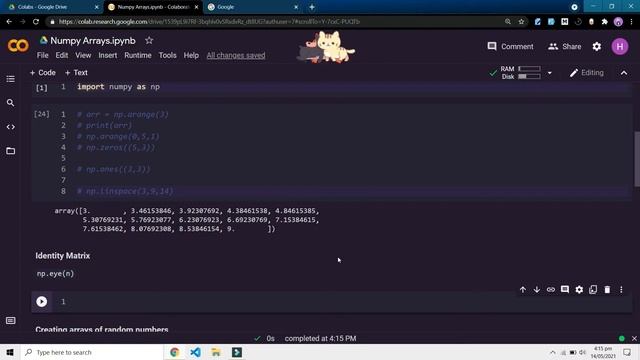This screenshot has width=640, height=360.
Task: Bookmark this page with the star
Action: pos(521,22)
